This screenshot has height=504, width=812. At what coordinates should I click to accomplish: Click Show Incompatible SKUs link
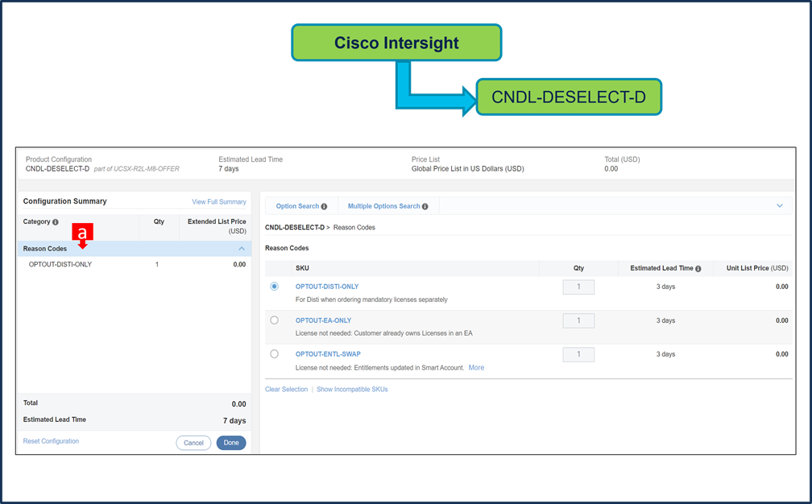352,389
